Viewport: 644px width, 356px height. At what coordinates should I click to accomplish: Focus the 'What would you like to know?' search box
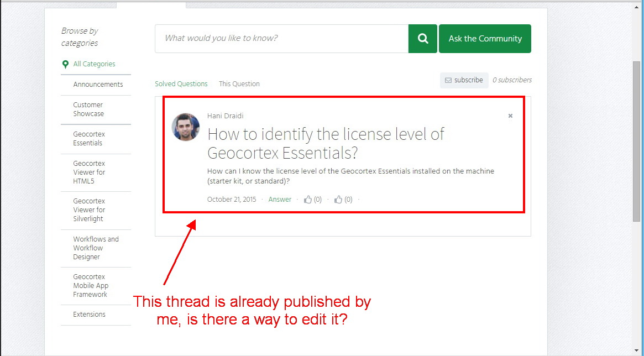click(x=282, y=39)
